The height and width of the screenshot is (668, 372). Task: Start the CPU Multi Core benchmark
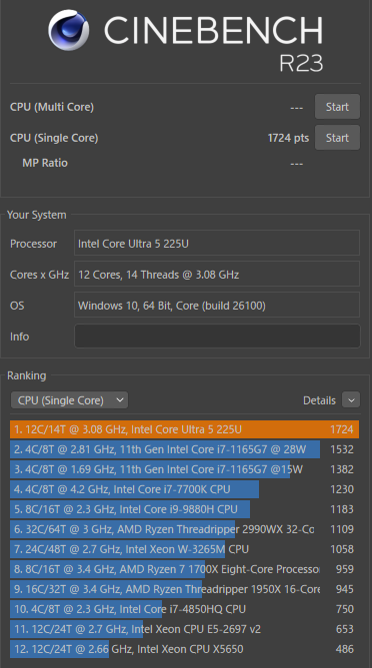tap(337, 107)
